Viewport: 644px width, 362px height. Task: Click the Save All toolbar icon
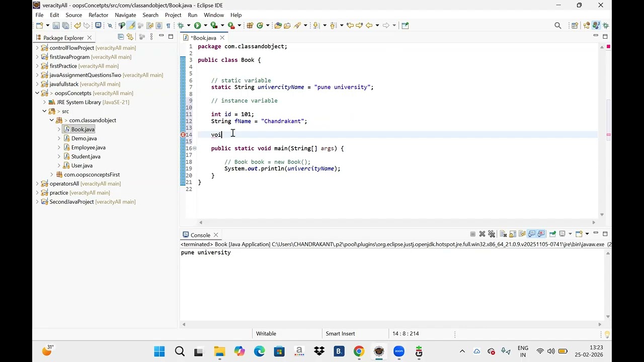[65, 25]
